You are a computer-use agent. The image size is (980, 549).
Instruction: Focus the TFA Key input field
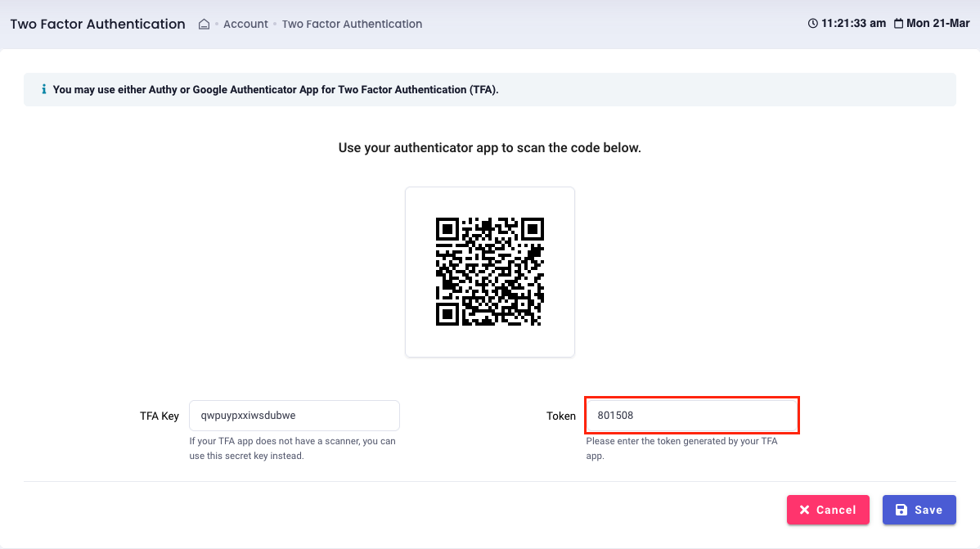(294, 415)
